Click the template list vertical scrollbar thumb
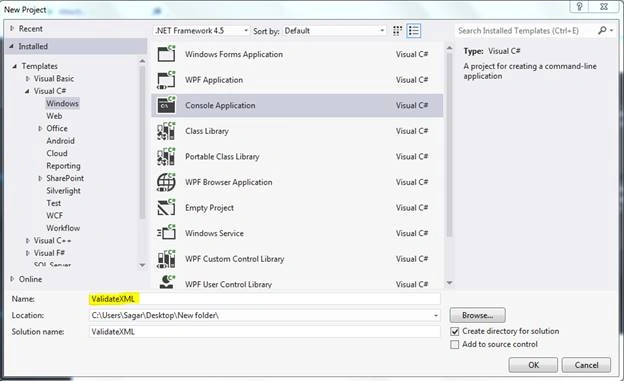 click(449, 145)
